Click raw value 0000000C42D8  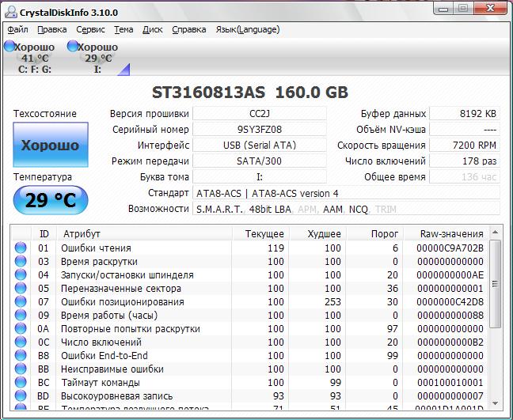coord(450,301)
